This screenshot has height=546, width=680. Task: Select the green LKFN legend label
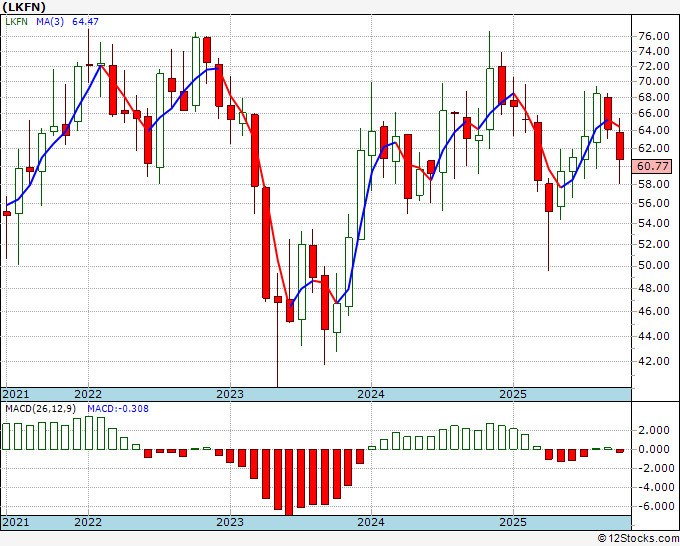pyautogui.click(x=16, y=21)
